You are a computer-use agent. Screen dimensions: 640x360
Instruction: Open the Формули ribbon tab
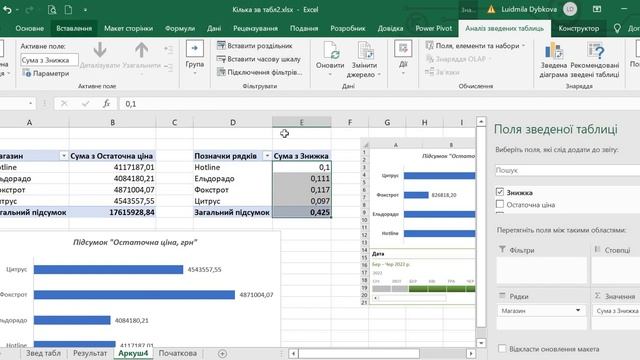tap(180, 28)
